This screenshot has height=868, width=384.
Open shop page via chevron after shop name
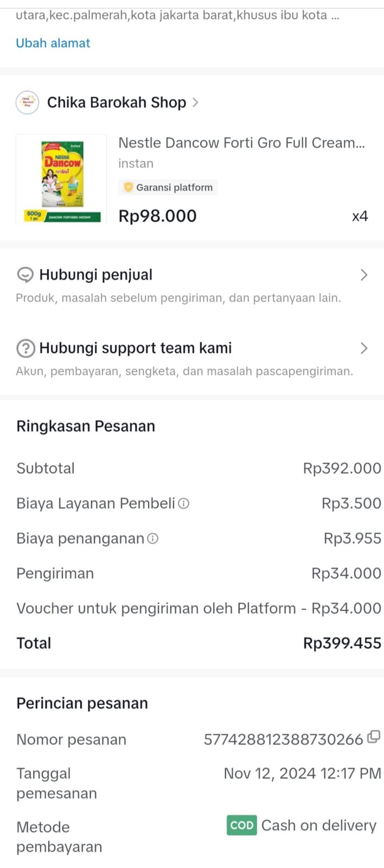point(195,103)
